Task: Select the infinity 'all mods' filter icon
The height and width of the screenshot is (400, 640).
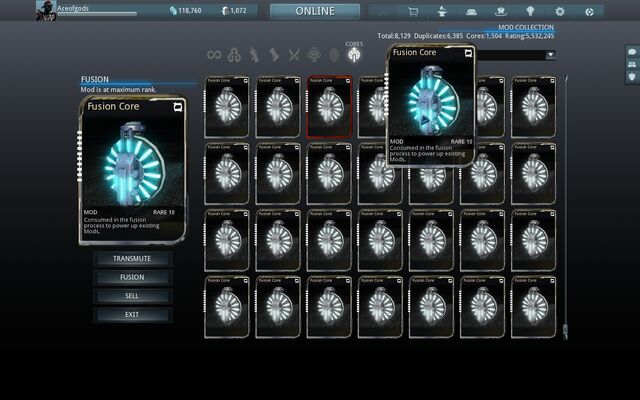Action: pos(214,55)
